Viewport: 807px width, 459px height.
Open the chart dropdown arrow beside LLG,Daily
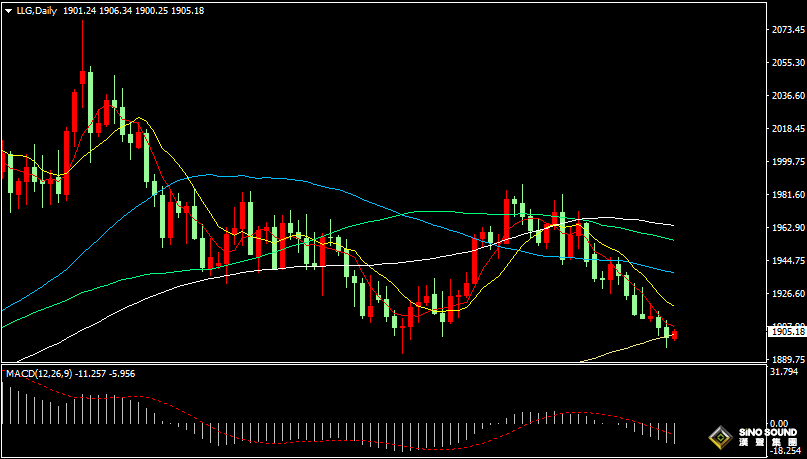pyautogui.click(x=8, y=9)
